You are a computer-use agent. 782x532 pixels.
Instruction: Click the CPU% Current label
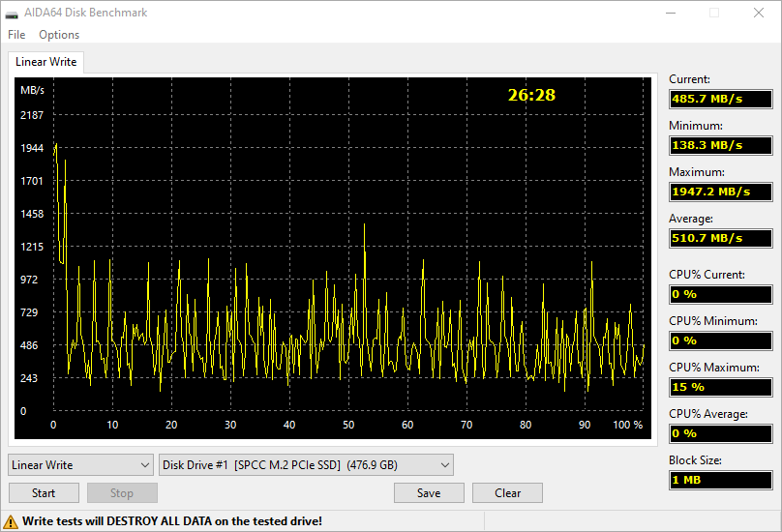[x=707, y=275]
